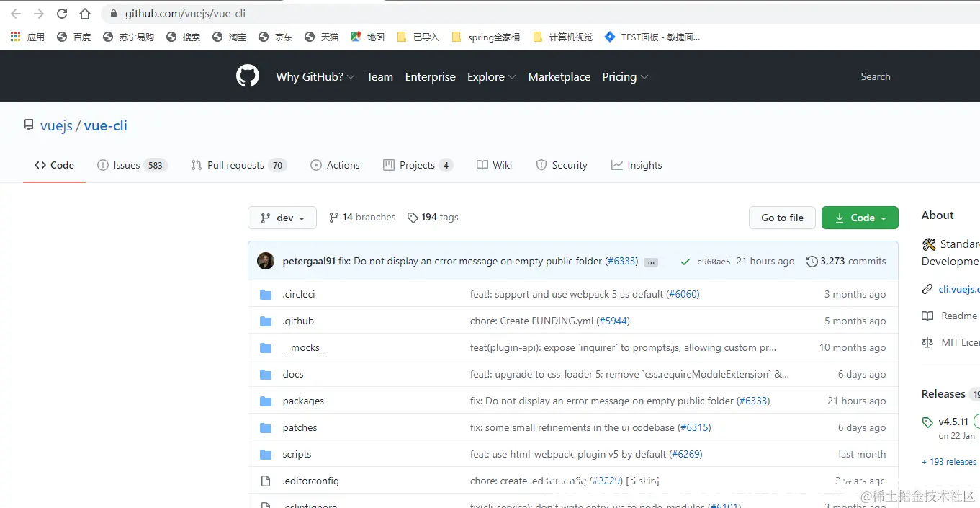Click the v4.5.11 release tag icon
The width and height of the screenshot is (980, 508).
(x=927, y=422)
